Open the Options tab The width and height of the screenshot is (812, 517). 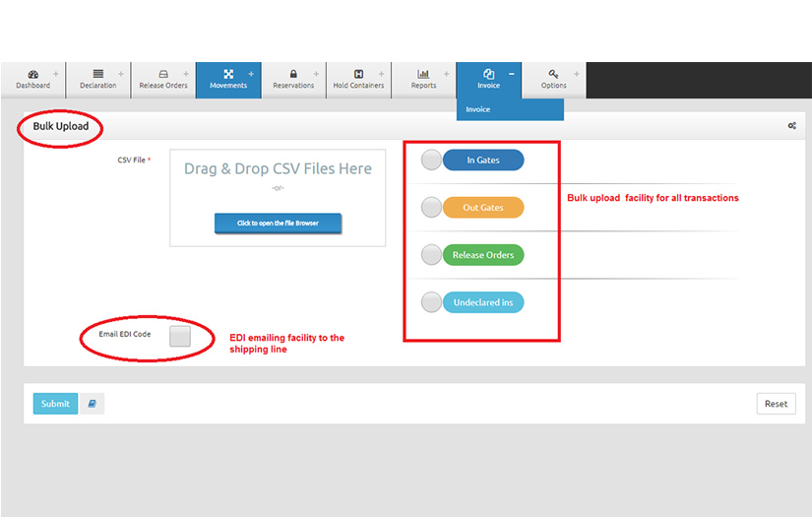(x=553, y=80)
